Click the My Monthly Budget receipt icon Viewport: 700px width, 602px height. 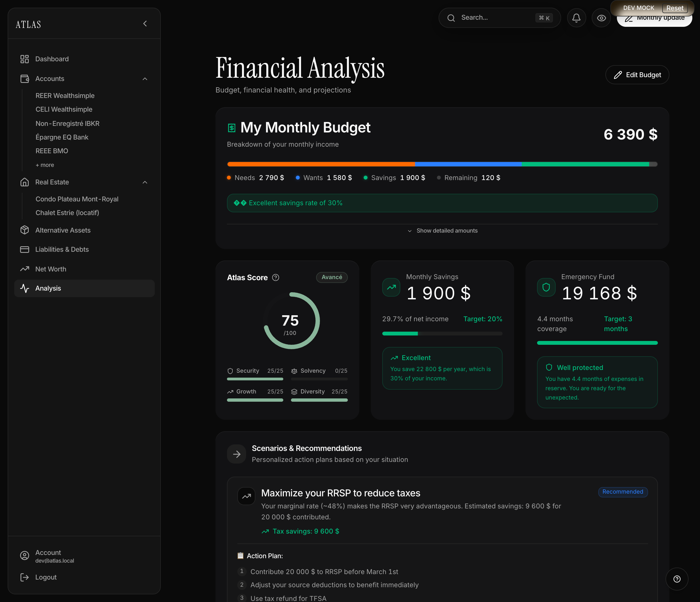pyautogui.click(x=232, y=128)
